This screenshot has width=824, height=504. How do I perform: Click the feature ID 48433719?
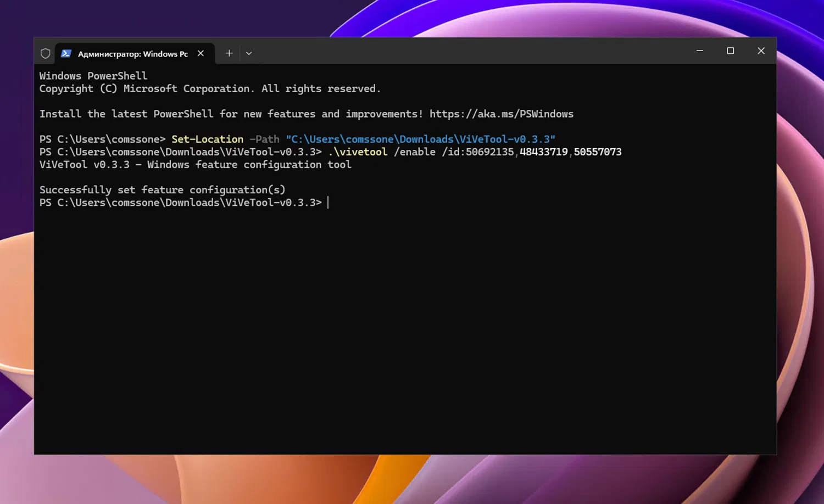[544, 152]
